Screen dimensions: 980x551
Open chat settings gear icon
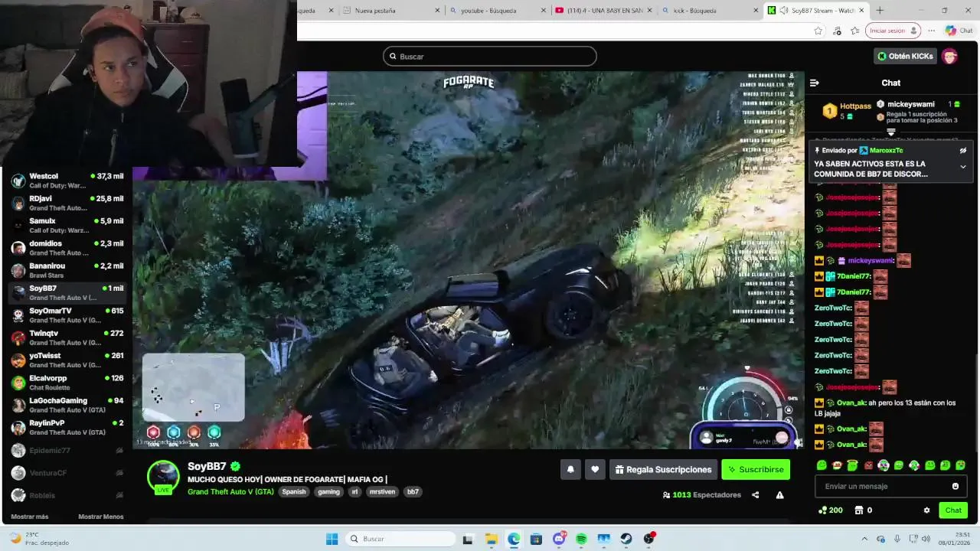coord(926,510)
